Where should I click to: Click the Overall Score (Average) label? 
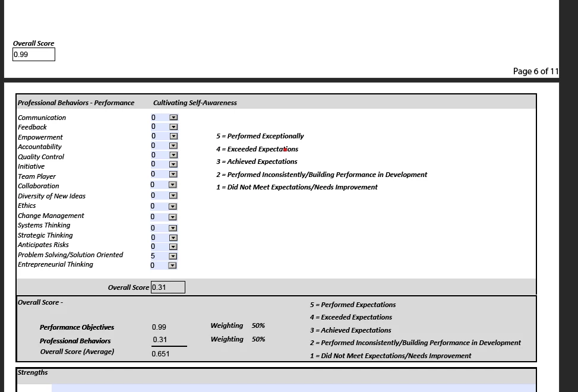click(77, 352)
